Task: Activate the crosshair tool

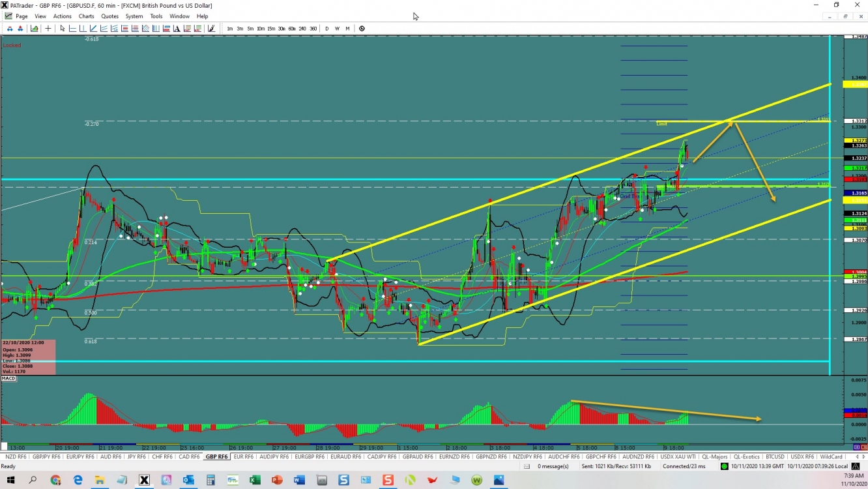Action: 48,29
